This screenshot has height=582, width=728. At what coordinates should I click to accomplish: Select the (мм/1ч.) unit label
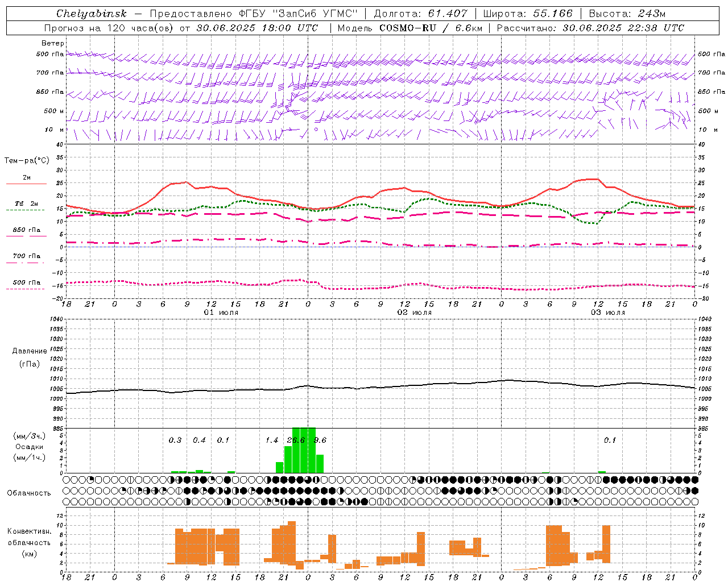(x=29, y=458)
